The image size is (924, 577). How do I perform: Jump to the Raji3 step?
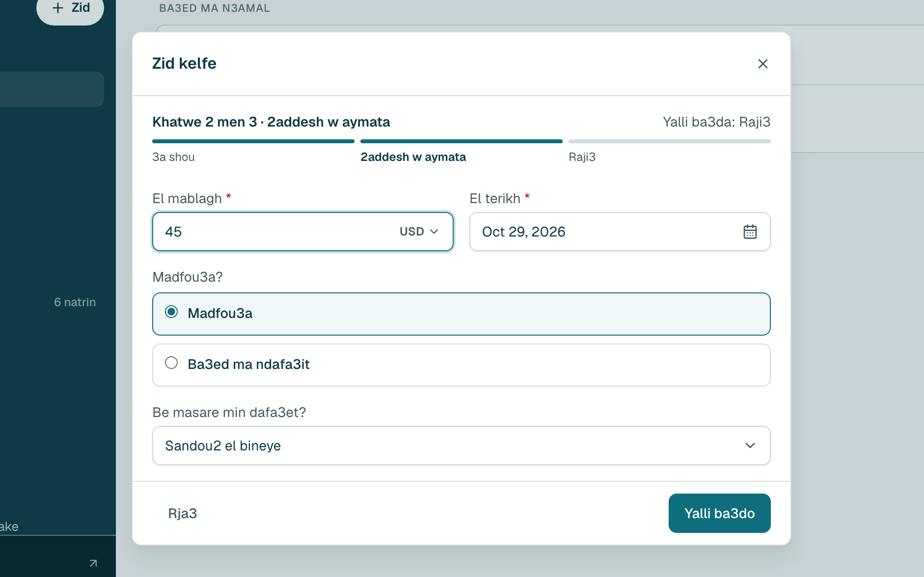tap(582, 157)
